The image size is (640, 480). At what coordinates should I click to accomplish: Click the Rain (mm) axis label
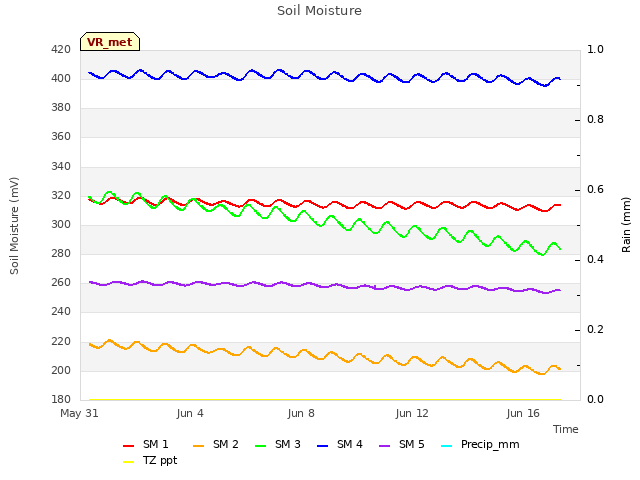click(x=626, y=225)
